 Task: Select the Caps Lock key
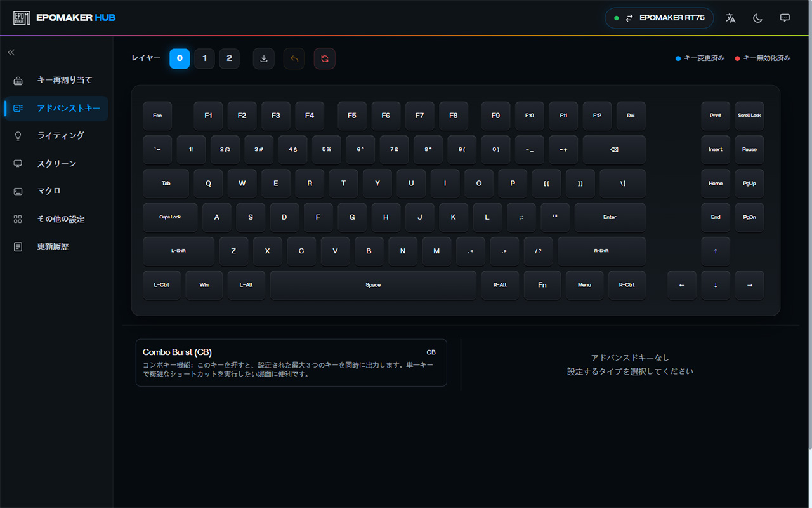coord(170,217)
